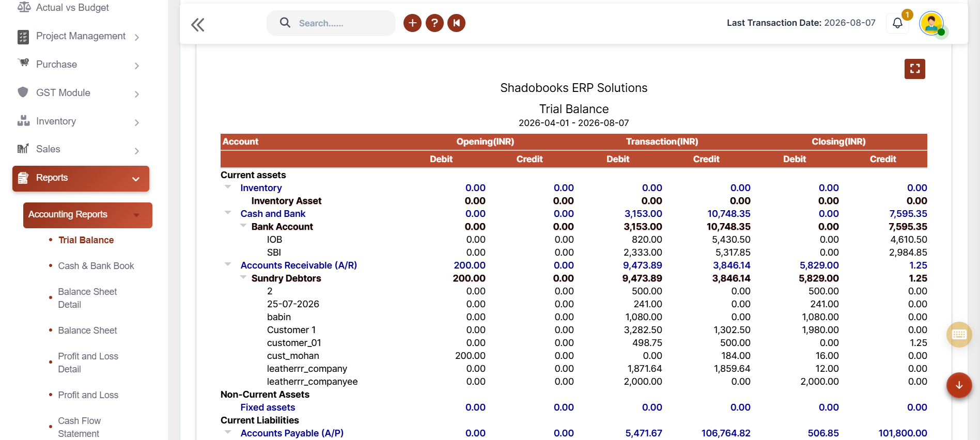This screenshot has height=440, width=980.
Task: Click the Cash and Bank account link
Action: [273, 214]
